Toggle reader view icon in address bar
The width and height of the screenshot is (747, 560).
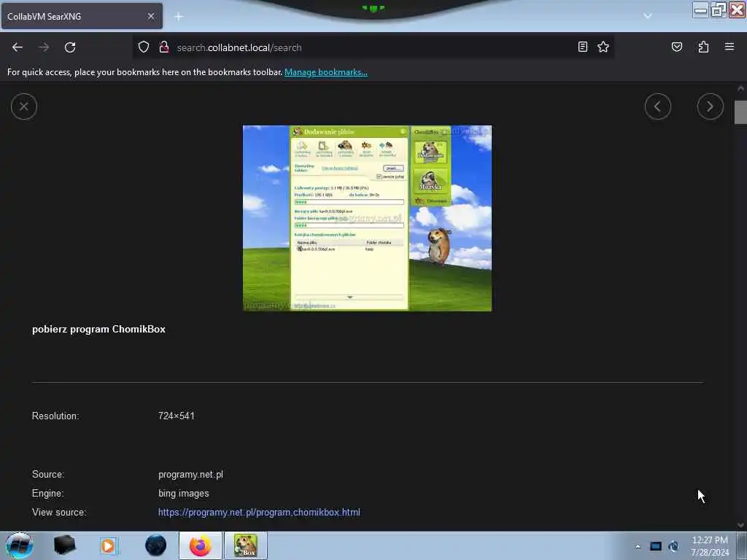pos(583,47)
